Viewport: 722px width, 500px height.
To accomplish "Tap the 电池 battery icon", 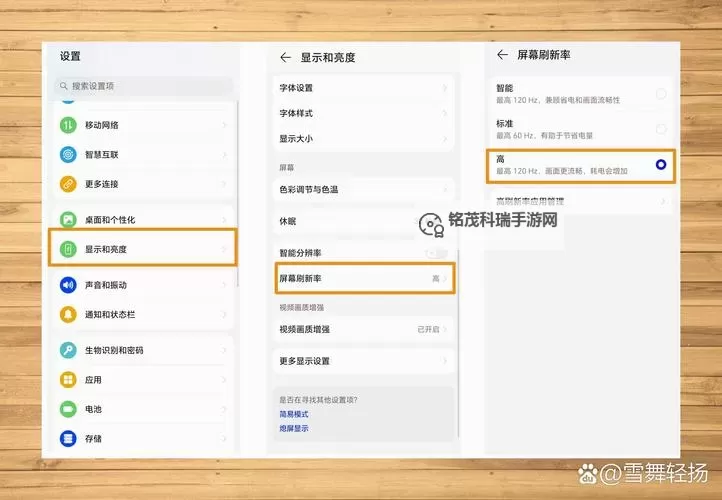I will (x=68, y=409).
